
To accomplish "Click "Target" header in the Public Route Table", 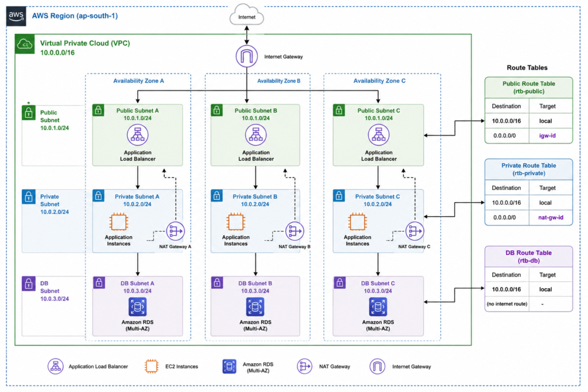I will coord(547,106).
